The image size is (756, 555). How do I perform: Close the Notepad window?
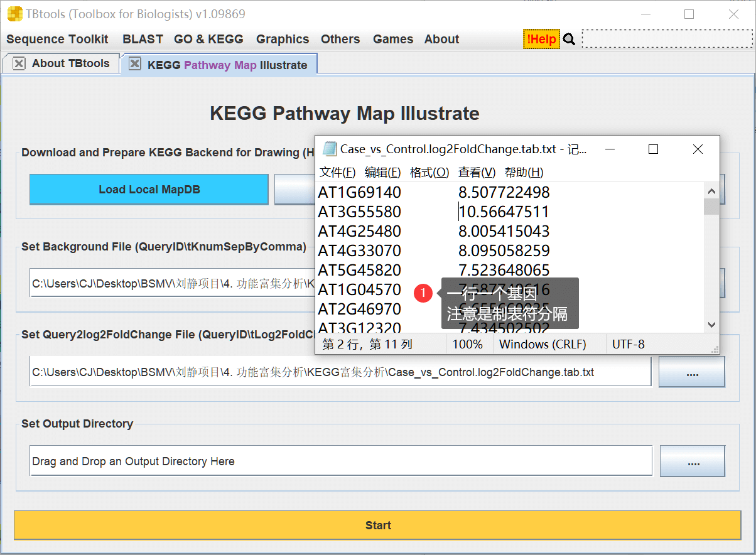click(698, 149)
